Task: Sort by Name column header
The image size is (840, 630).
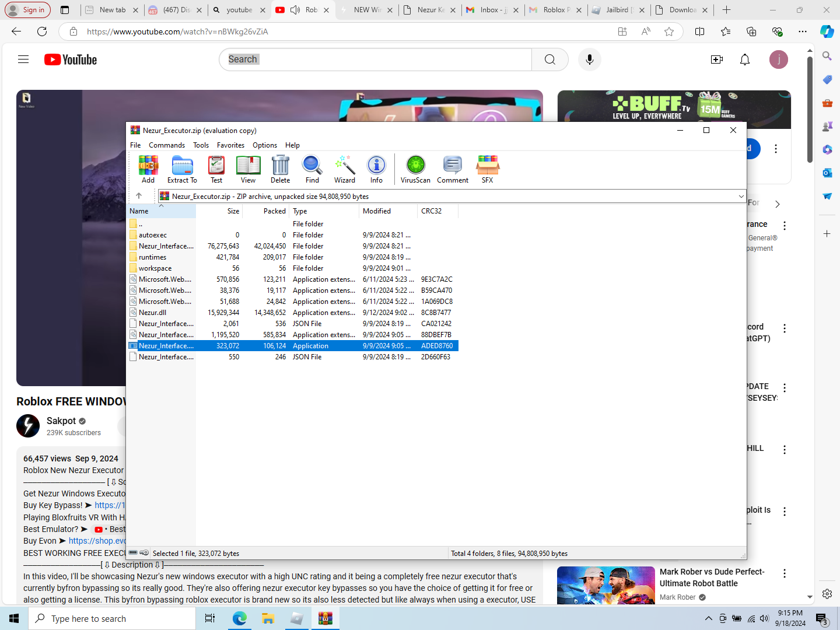Action: click(x=161, y=211)
